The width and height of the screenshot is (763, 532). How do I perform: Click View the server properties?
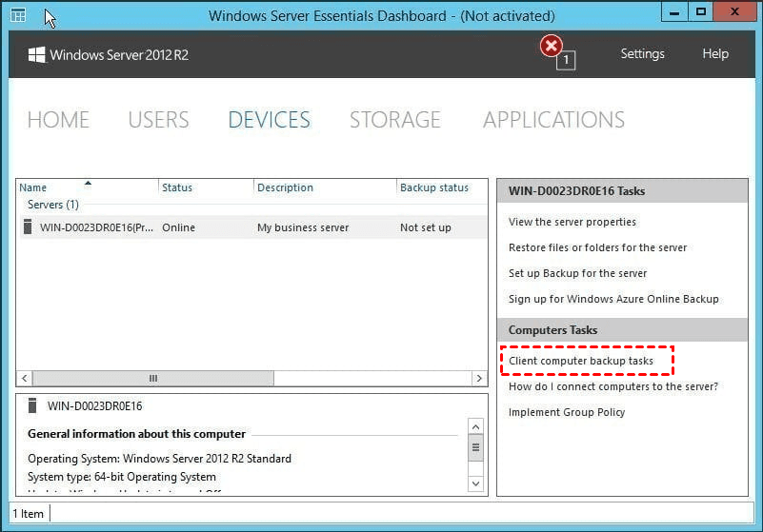[x=572, y=222]
